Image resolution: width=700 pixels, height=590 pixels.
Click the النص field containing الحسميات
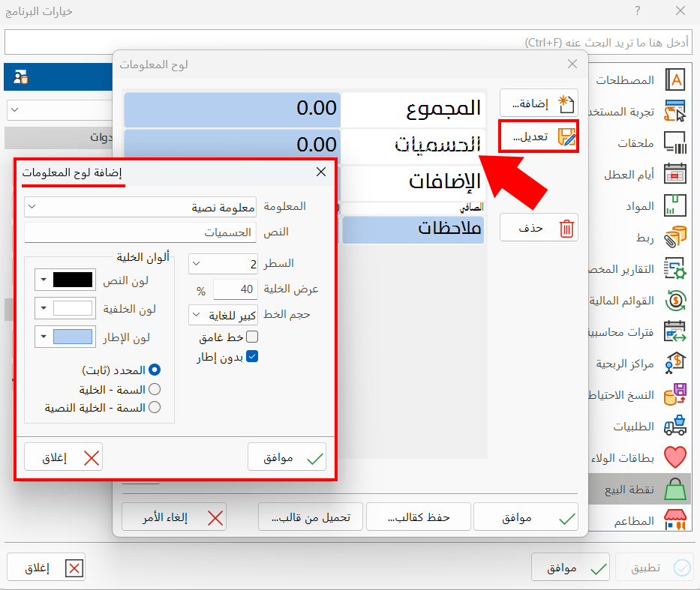(x=139, y=231)
